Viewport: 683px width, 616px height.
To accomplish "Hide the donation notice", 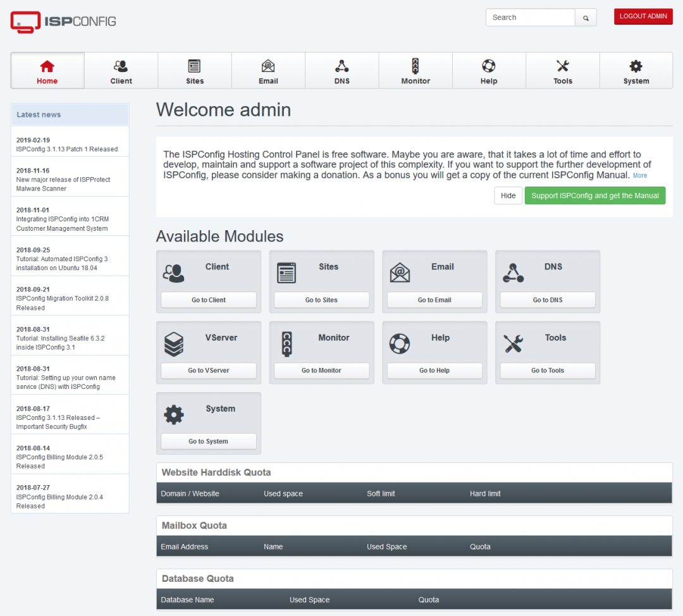I will point(508,195).
